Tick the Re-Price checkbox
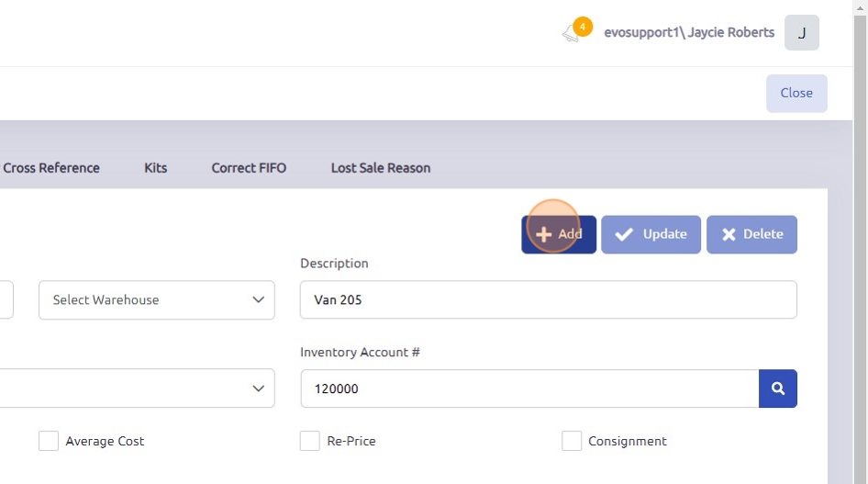 click(310, 441)
